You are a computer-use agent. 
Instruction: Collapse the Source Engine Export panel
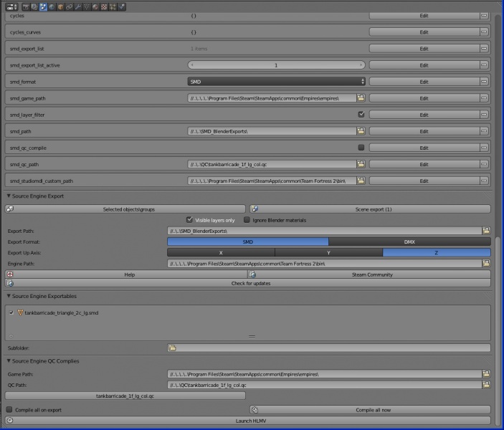(9, 196)
